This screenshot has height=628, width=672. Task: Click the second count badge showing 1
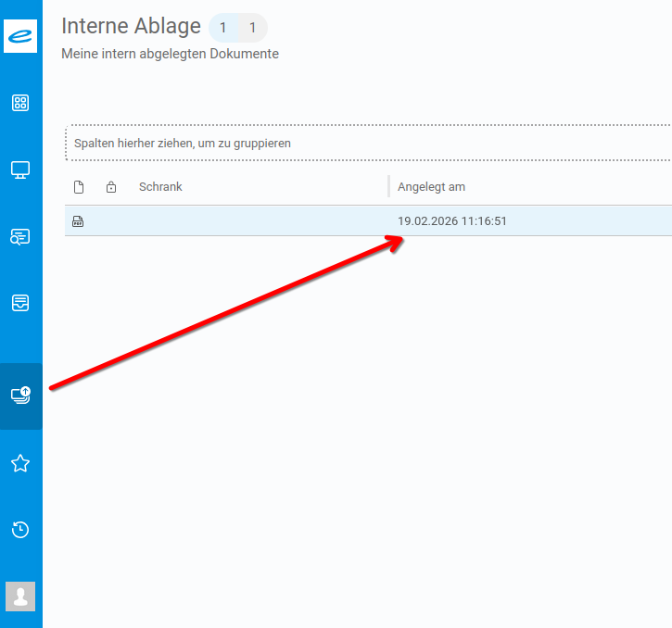[x=252, y=28]
